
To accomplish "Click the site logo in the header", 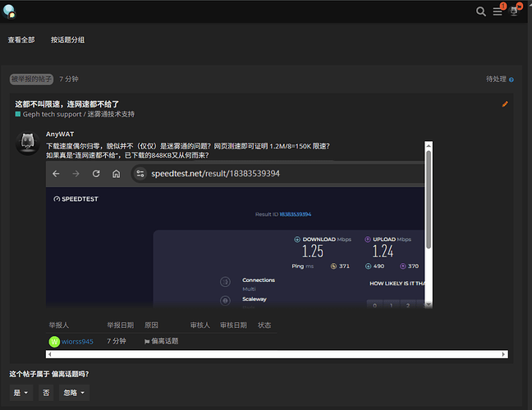I will pos(9,11).
